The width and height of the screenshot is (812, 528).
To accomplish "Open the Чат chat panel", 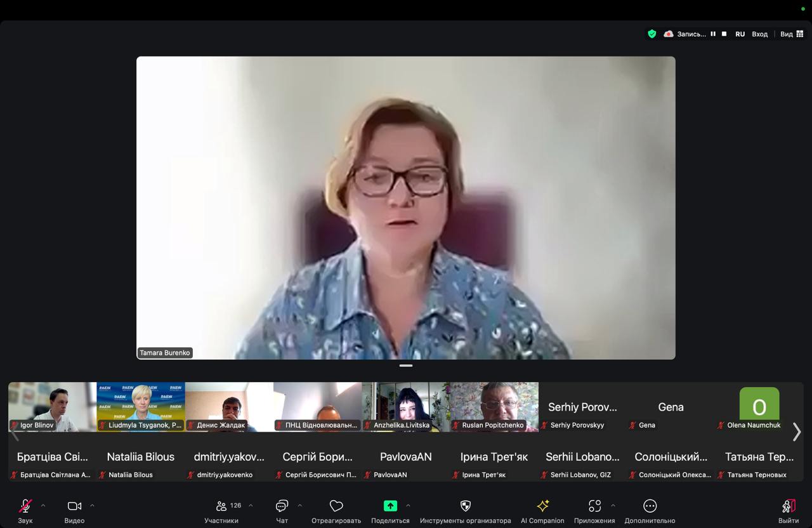I will pos(282,506).
